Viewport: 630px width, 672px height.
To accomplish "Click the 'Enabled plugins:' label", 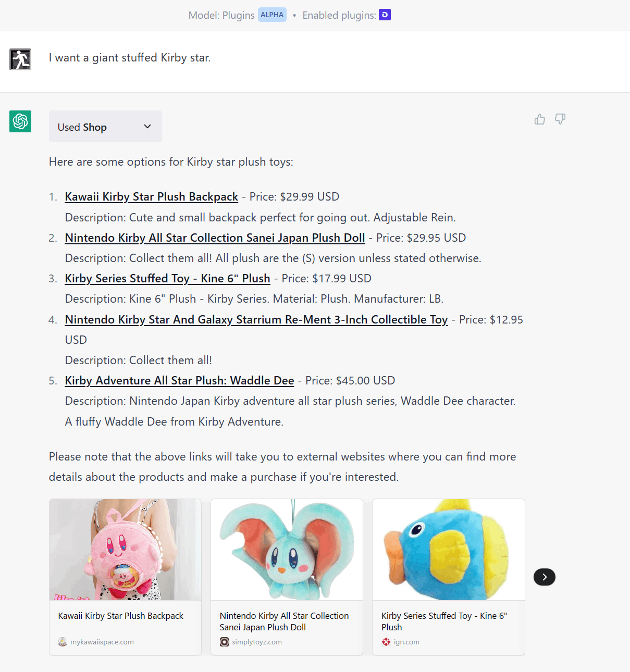I will [339, 15].
